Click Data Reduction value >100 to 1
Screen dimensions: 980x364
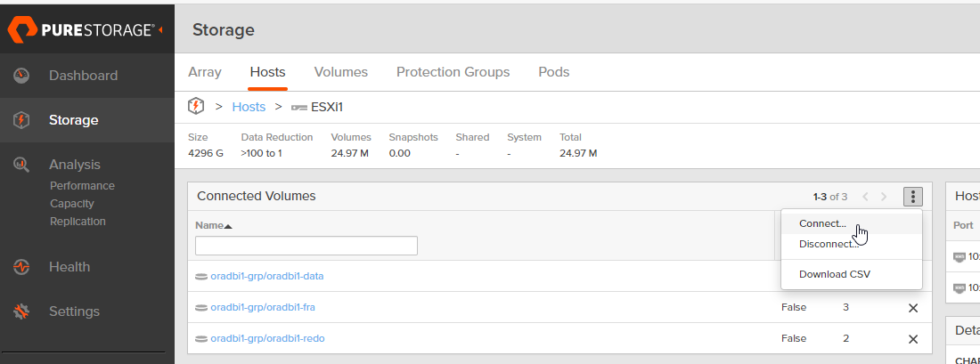click(x=261, y=153)
